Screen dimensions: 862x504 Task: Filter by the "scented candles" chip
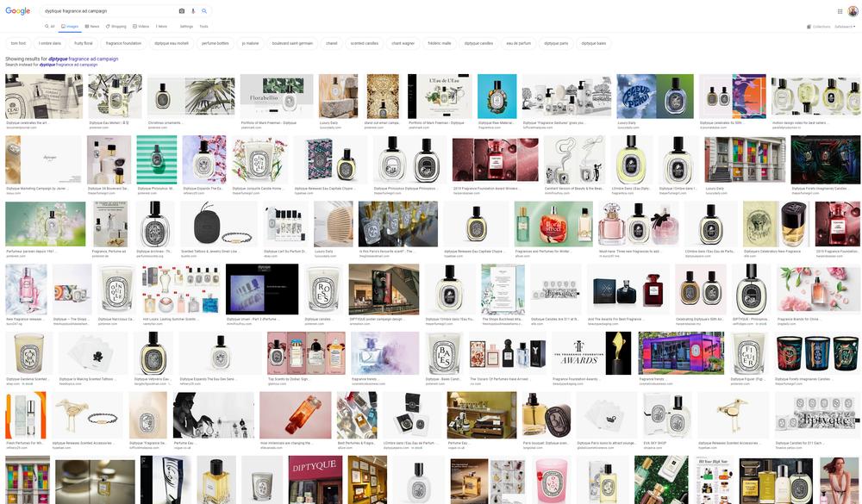[x=365, y=43]
